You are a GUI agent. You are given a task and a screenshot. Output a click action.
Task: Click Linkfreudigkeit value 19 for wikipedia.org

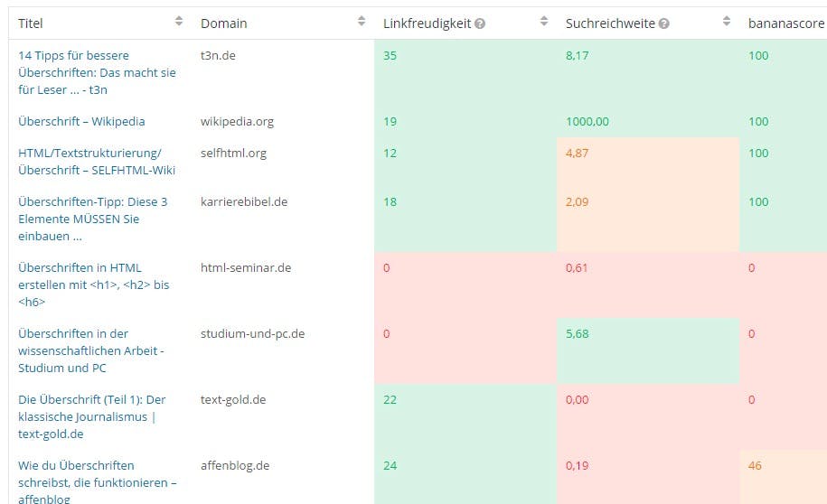point(390,121)
